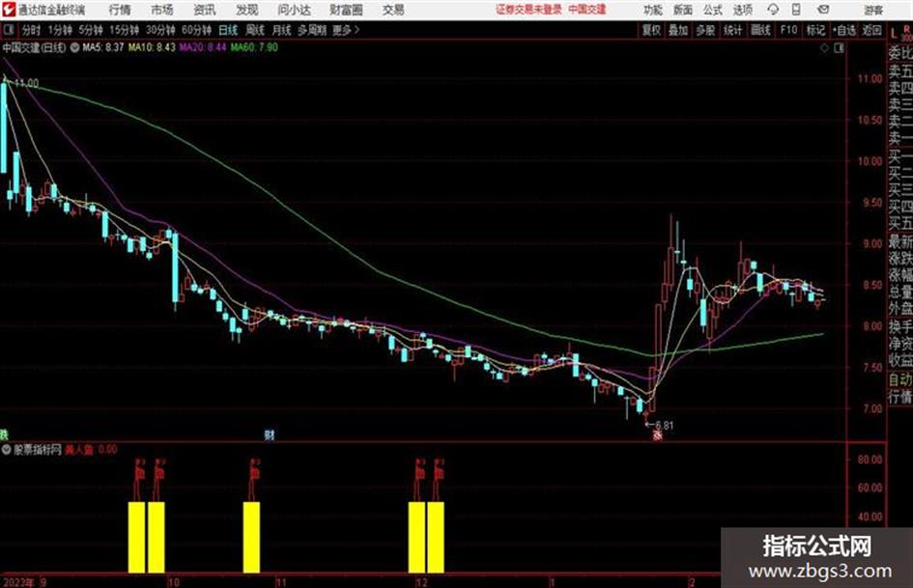Toggle the right side panel icon
Viewport: 913px width, 588px height.
coord(839,48)
